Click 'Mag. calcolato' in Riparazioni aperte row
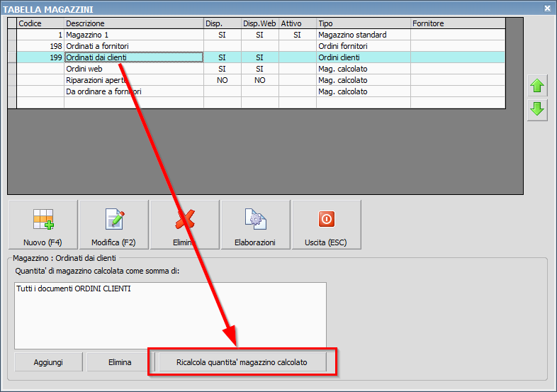Viewport: 557px width, 392px height. [x=364, y=80]
